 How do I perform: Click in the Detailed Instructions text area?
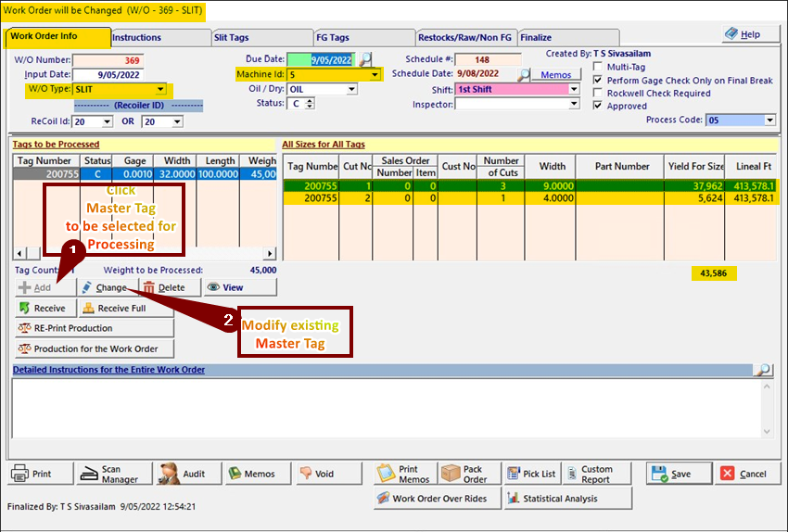(x=389, y=408)
